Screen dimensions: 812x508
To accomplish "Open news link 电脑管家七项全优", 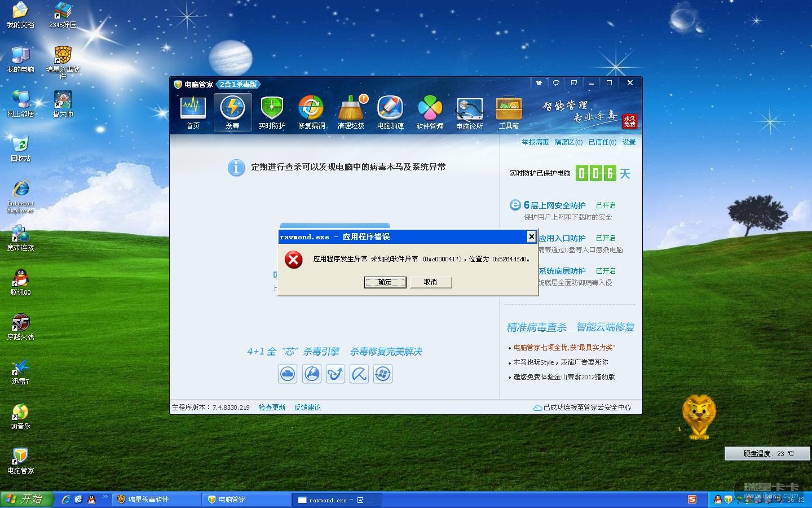I will [564, 348].
